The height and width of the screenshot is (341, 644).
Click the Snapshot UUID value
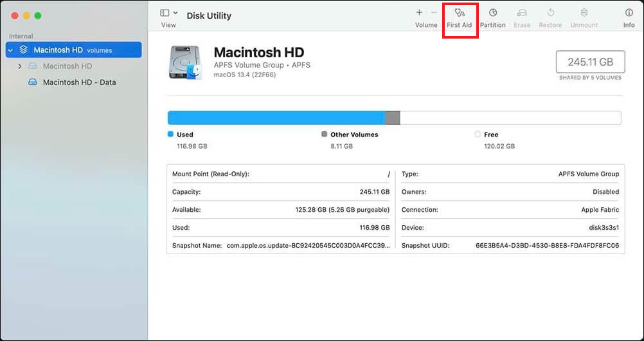pyautogui.click(x=547, y=246)
